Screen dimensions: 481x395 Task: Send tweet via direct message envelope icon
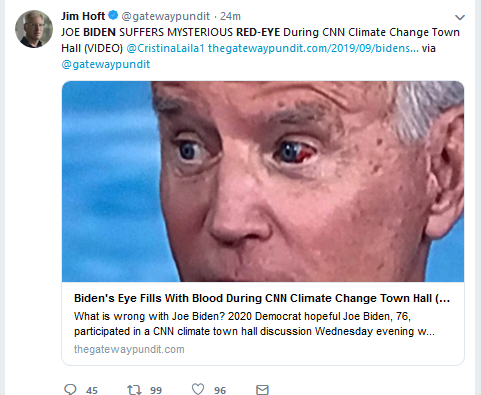coord(262,390)
